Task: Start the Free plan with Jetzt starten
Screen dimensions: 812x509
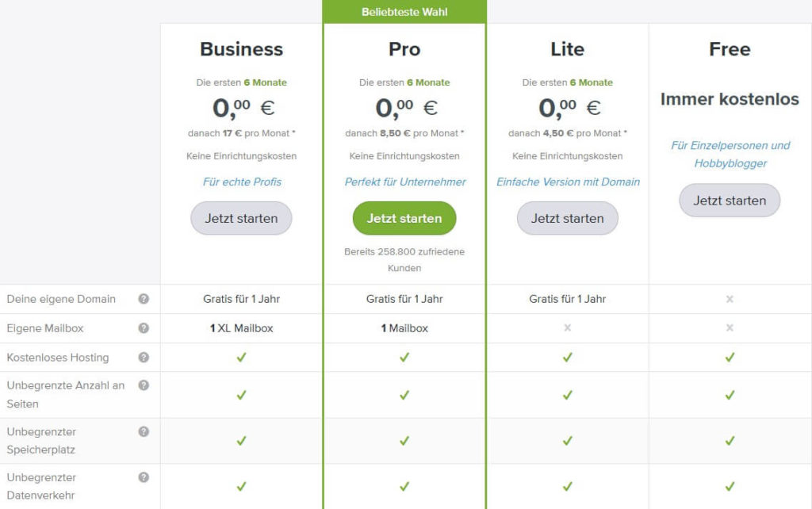Action: (730, 201)
